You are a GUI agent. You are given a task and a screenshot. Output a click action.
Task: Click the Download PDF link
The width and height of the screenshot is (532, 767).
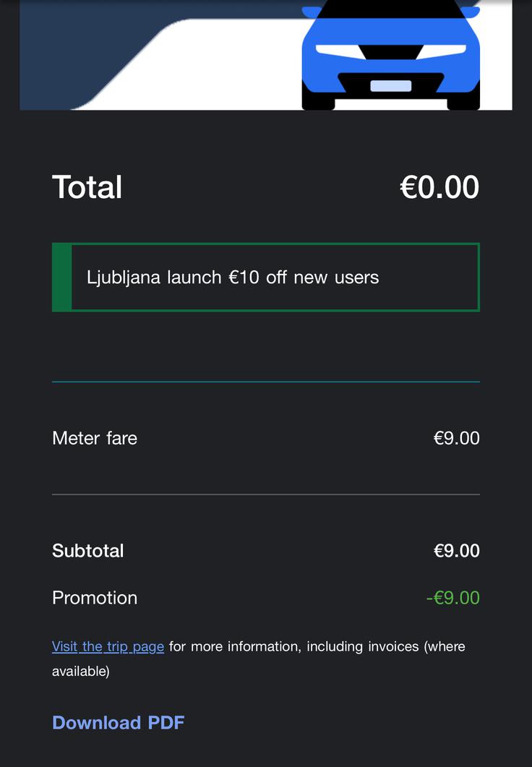[x=119, y=722]
